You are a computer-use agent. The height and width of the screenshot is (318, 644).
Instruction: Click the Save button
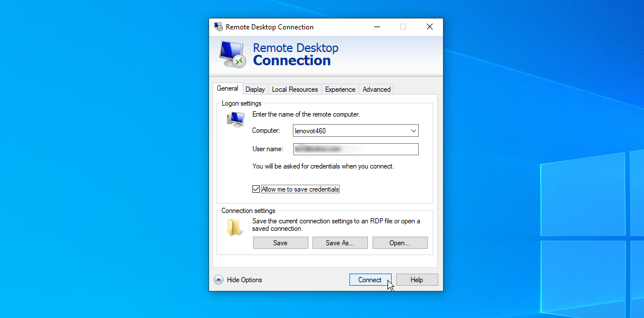[280, 243]
